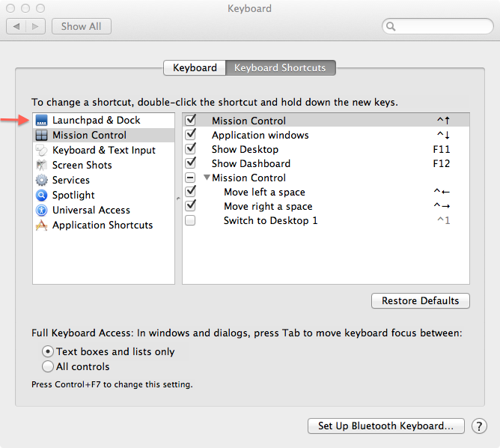Select the Keyboard Shortcuts tab
Viewport: 500px width, 448px height.
(281, 68)
